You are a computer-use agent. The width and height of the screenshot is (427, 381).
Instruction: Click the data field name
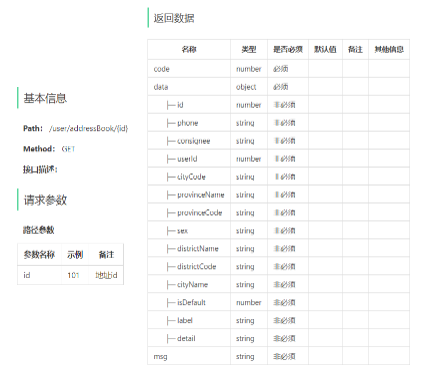click(x=161, y=87)
